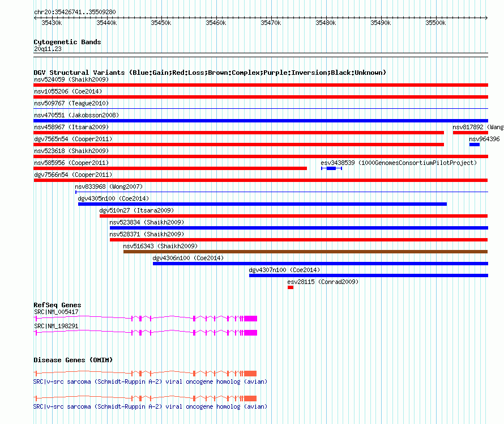Click the dgv510n27 (Itsara2009) red bar
Screen dimensions: 504x424
[x=293, y=216]
